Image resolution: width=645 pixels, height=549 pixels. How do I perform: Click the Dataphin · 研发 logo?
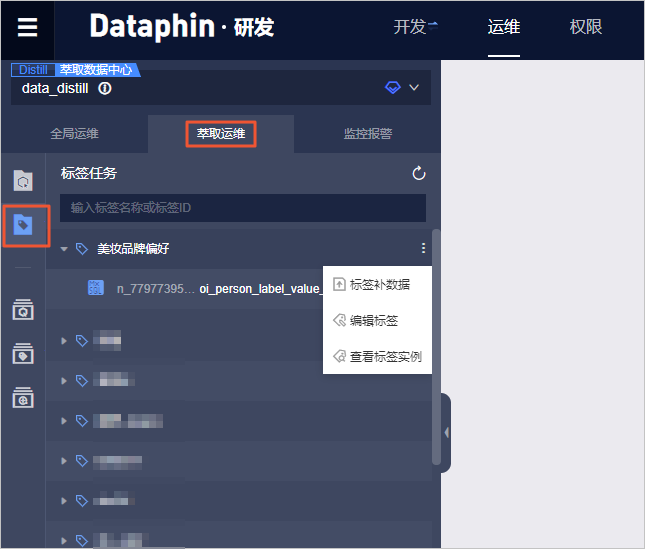point(182,27)
